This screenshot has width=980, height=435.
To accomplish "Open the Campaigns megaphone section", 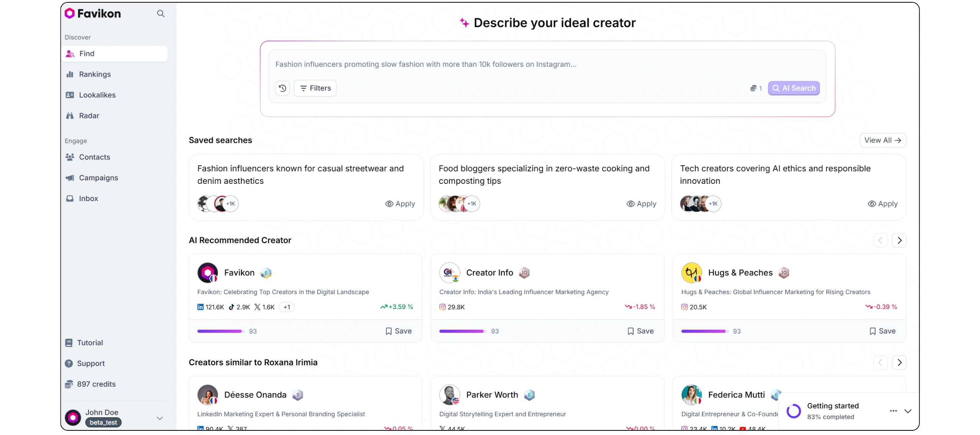I will 98,178.
